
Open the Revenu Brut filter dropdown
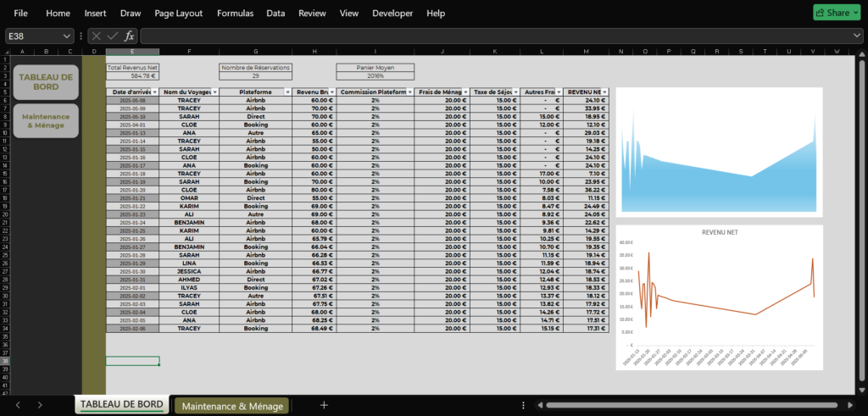pos(331,92)
